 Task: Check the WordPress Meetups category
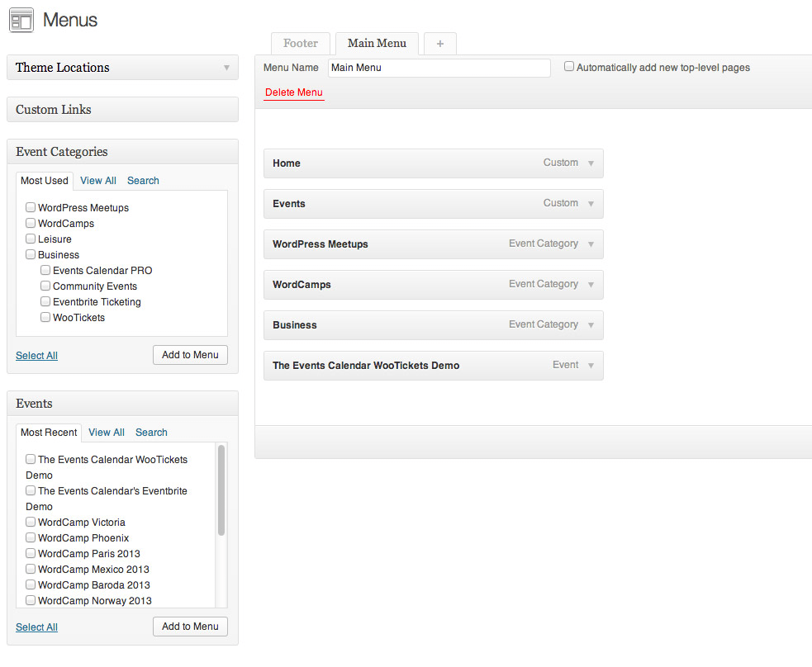coord(31,207)
